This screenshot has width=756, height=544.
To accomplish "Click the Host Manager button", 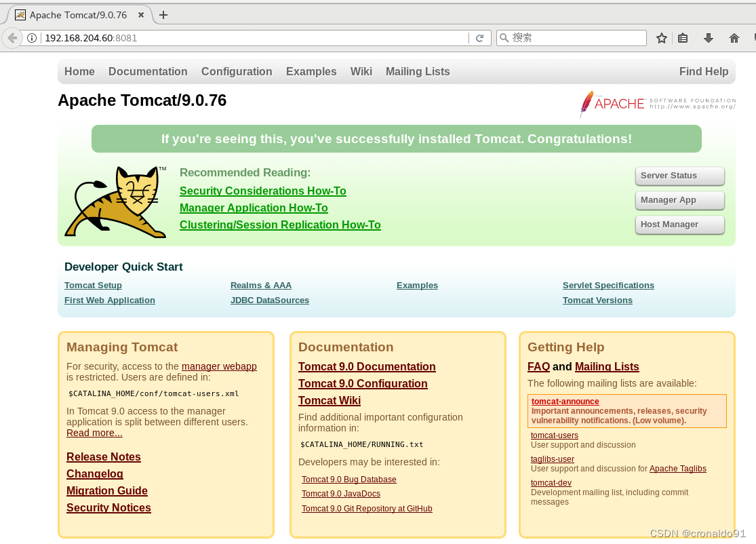I will (x=680, y=225).
